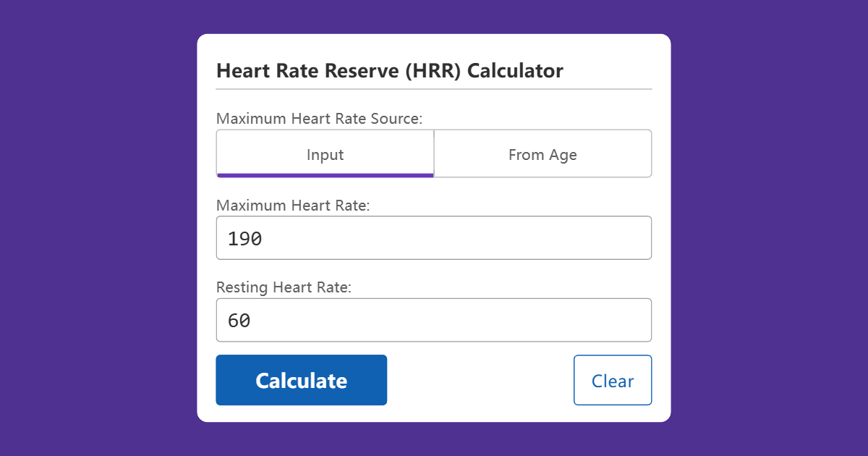Focus the Resting Heart Rate input
The width and height of the screenshot is (868, 456).
click(434, 319)
